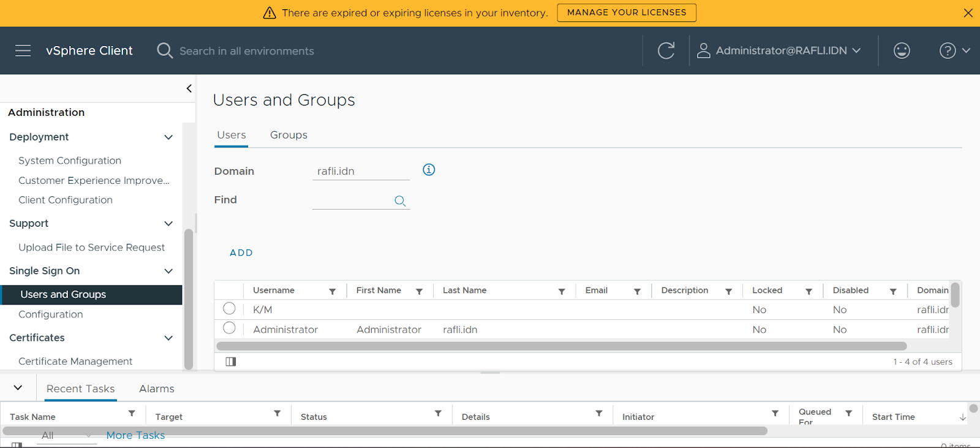Open Upload File to Service Request
The height and width of the screenshot is (448, 980).
click(92, 247)
